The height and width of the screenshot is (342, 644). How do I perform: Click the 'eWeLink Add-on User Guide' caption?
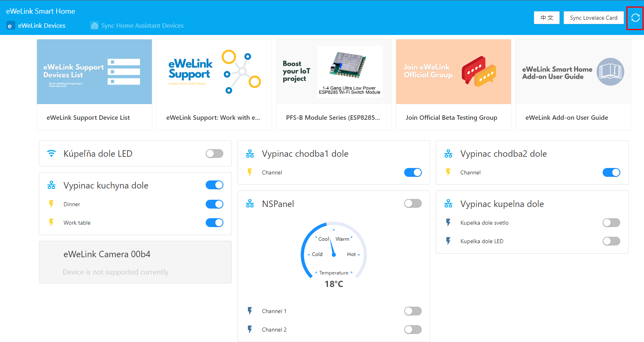tap(567, 118)
